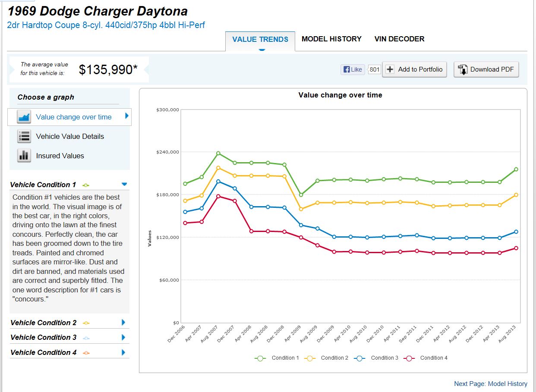
Task: Click the Download PDF button
Action: pyautogui.click(x=486, y=69)
